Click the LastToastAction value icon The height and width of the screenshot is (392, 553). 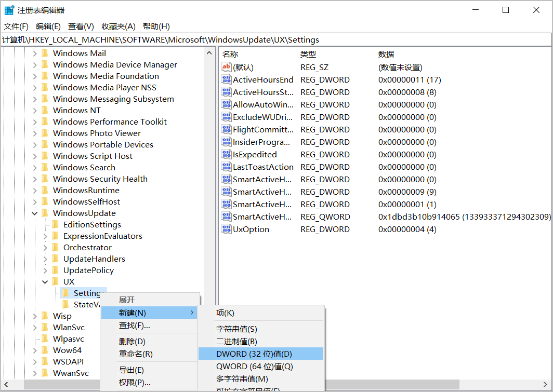point(226,167)
